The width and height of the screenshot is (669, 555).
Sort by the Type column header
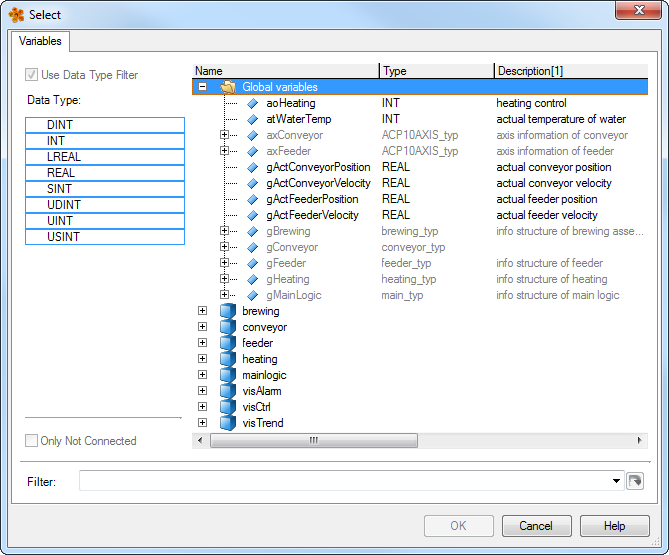(x=436, y=71)
